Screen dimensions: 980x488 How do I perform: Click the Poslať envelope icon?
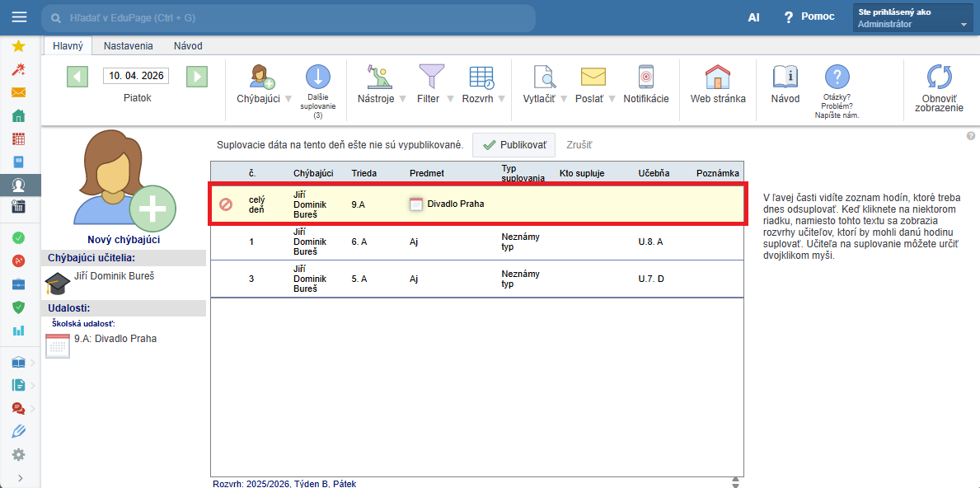pos(592,77)
